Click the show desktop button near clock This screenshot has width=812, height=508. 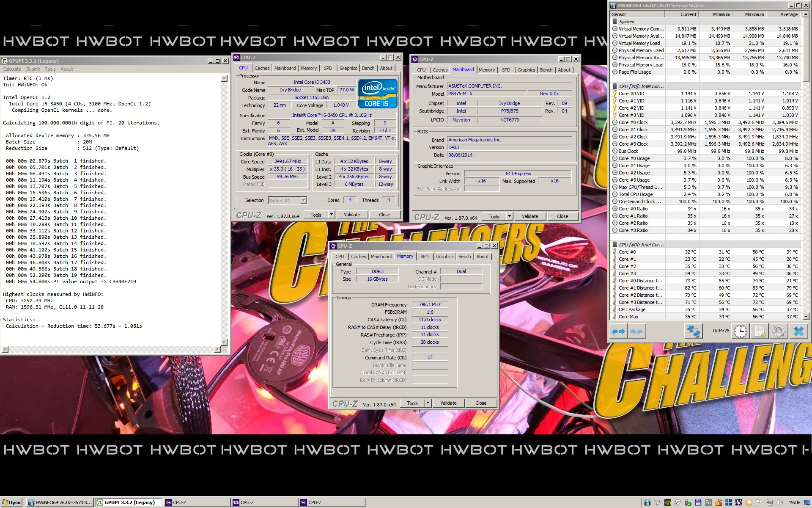click(x=807, y=502)
